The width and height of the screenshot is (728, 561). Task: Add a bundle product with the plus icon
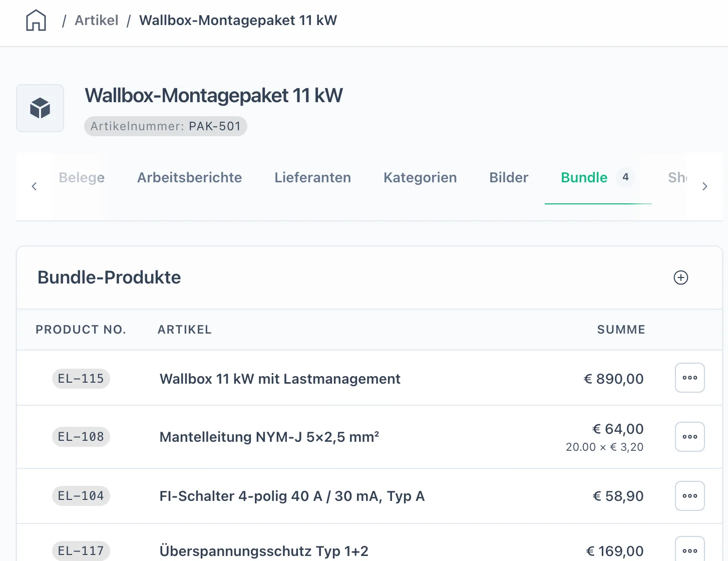[x=681, y=277]
